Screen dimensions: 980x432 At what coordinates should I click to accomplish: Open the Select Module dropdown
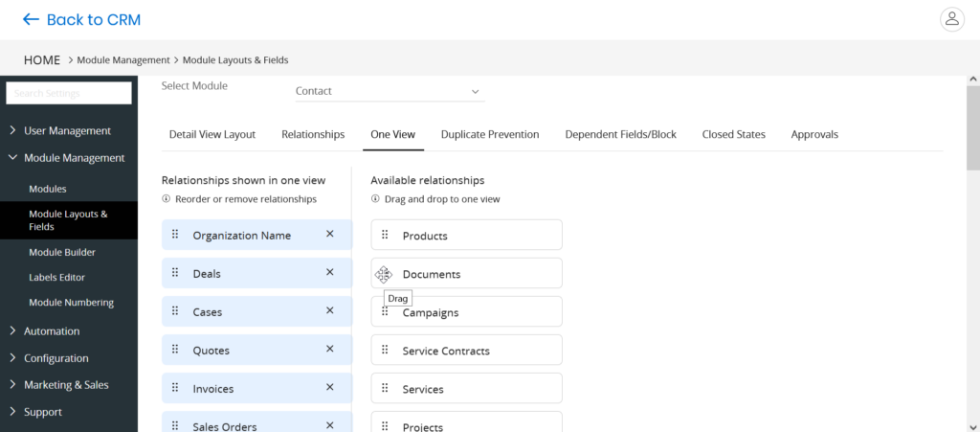pyautogui.click(x=389, y=91)
